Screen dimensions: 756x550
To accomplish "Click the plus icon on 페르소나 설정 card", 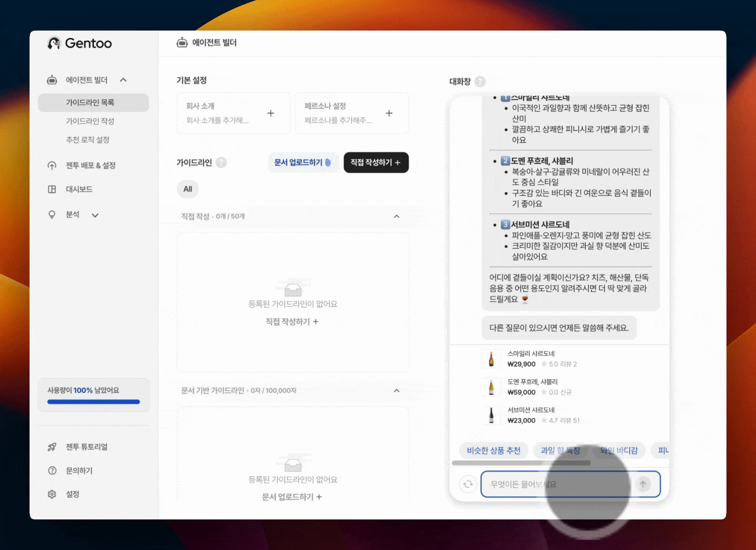I will click(x=389, y=113).
